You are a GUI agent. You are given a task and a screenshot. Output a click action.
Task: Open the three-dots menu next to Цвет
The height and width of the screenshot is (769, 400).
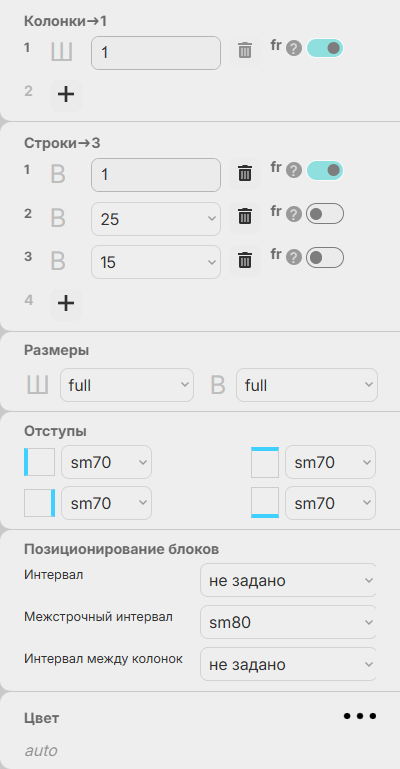click(x=360, y=716)
